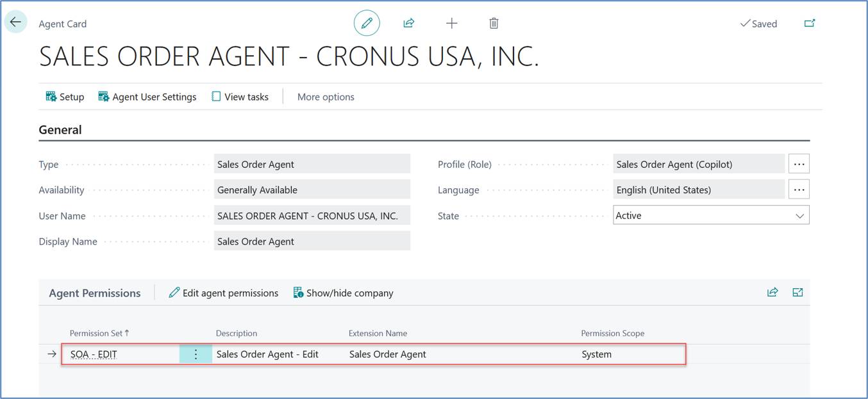
Task: Open Agent Permissions part heading
Action: click(x=95, y=293)
